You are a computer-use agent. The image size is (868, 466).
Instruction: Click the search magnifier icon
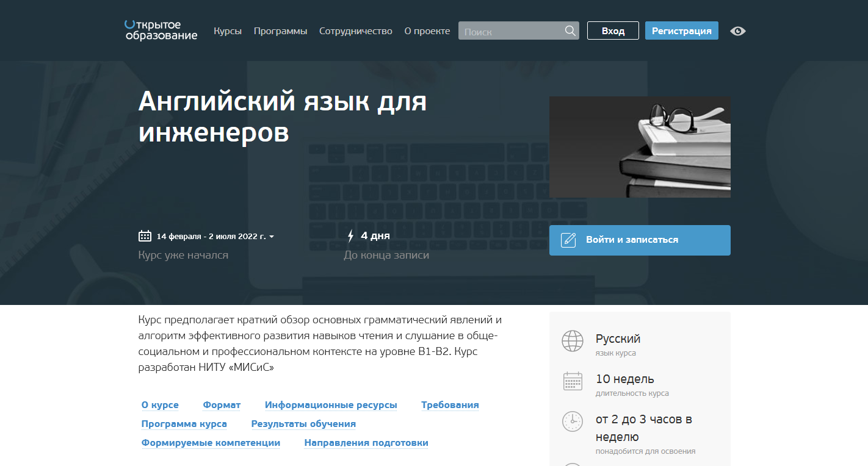pyautogui.click(x=570, y=30)
